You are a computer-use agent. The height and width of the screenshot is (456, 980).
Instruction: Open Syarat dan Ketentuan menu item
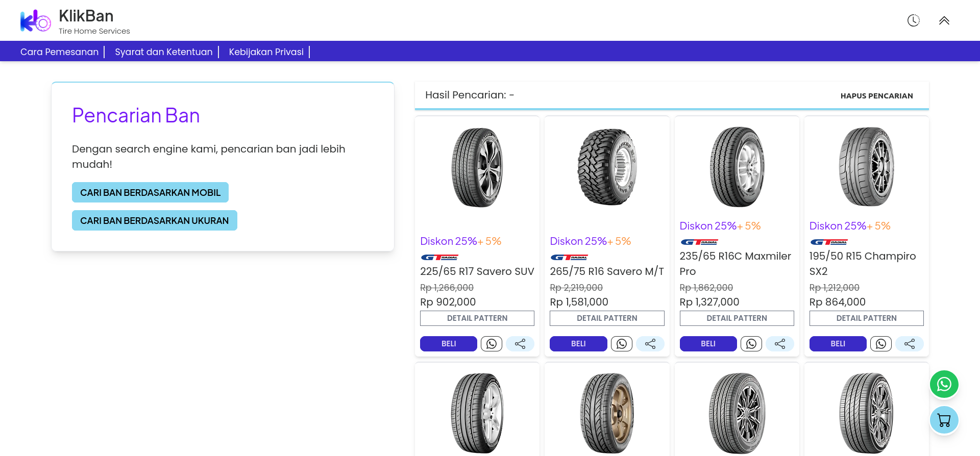click(164, 52)
